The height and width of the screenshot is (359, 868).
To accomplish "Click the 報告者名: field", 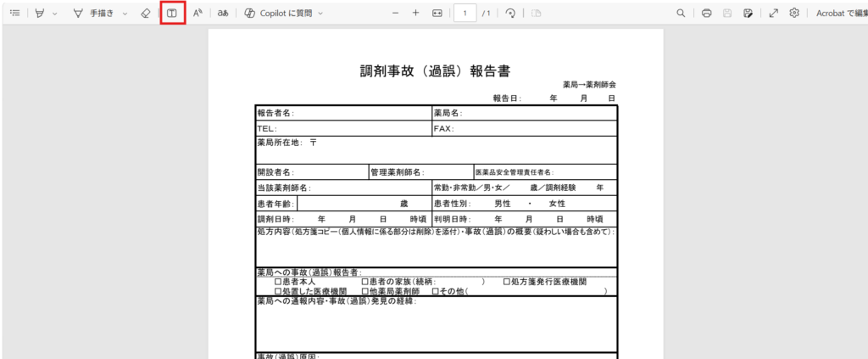I will (x=343, y=113).
